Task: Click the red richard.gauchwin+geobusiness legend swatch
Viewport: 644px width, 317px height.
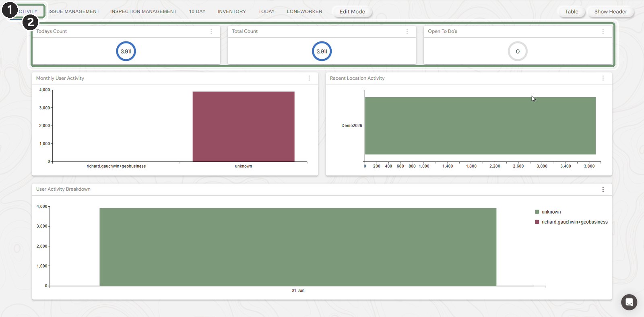Action: coord(537,222)
